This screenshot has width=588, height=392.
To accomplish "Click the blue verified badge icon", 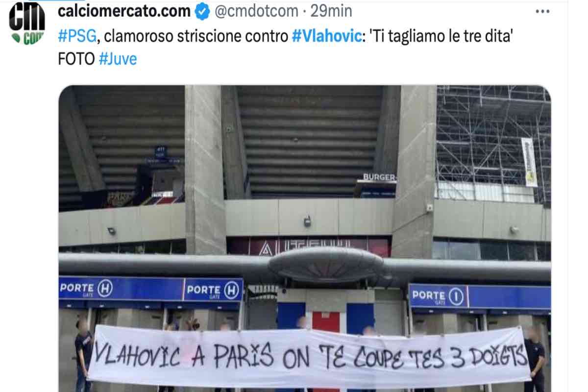I will point(203,11).
